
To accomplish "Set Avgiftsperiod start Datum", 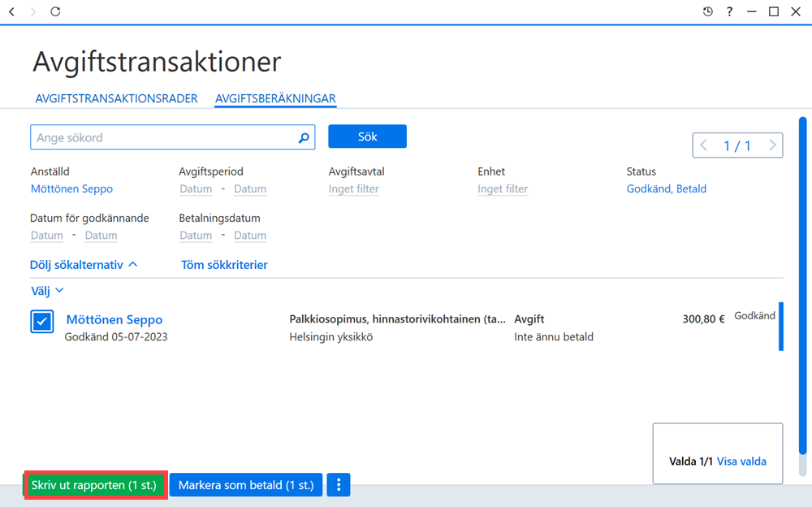I will pyautogui.click(x=196, y=188).
